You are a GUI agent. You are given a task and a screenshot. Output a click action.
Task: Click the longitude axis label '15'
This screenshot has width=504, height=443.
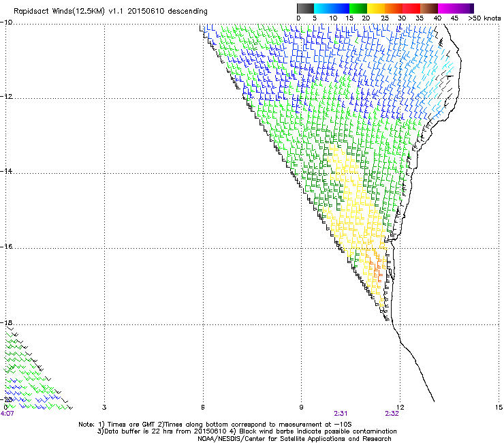tap(499, 408)
